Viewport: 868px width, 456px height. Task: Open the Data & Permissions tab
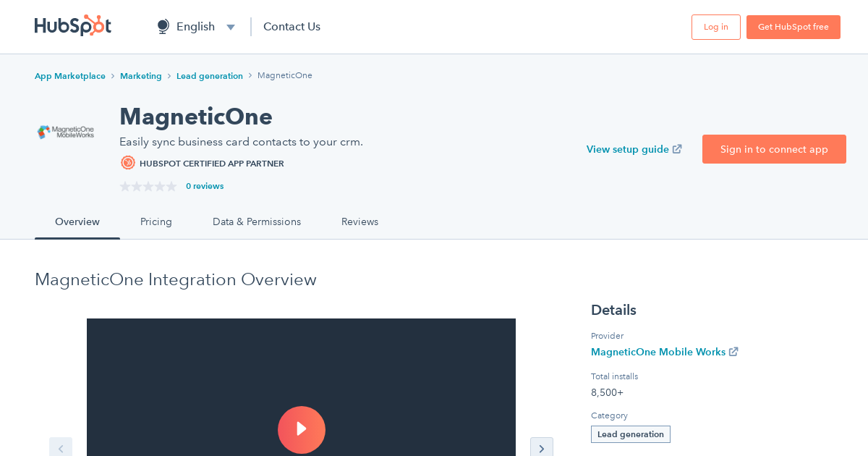pyautogui.click(x=257, y=221)
